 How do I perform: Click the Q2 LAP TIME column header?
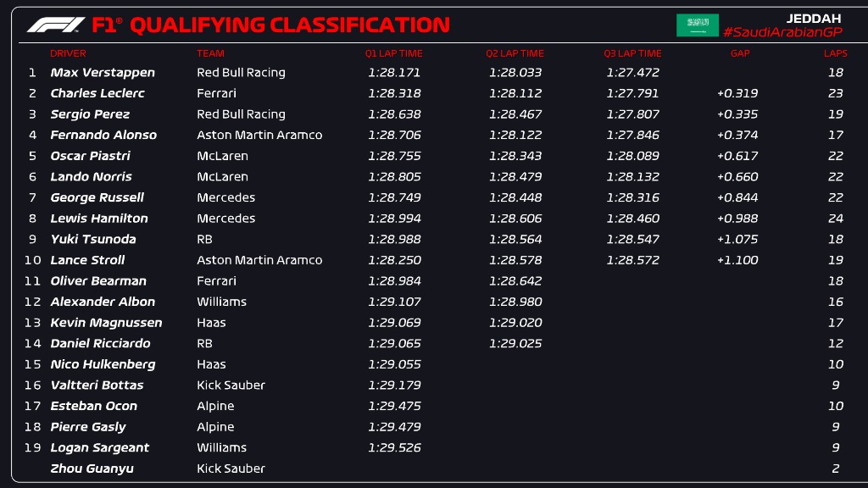(515, 53)
